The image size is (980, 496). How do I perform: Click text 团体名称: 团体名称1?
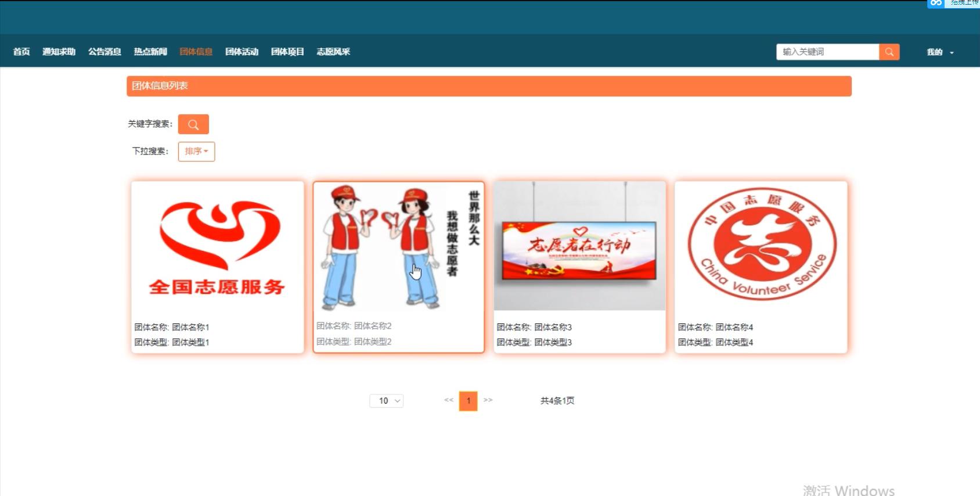[172, 328]
